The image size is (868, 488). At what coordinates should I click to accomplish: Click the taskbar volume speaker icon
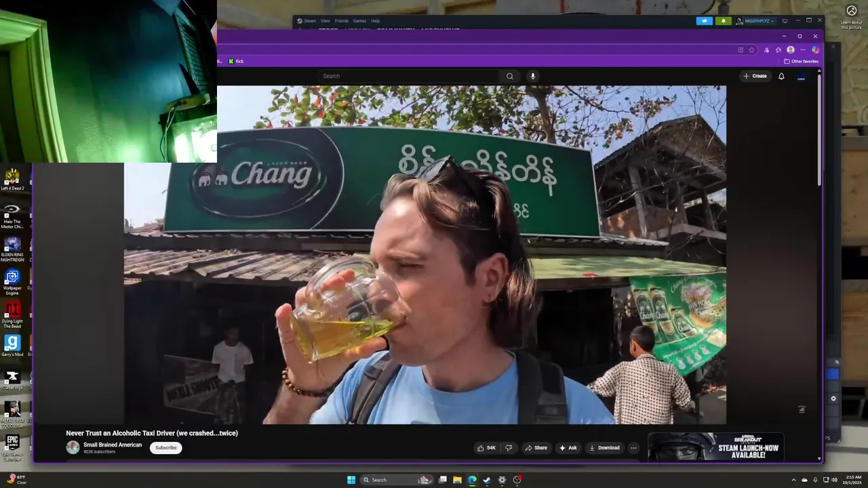pos(834,480)
